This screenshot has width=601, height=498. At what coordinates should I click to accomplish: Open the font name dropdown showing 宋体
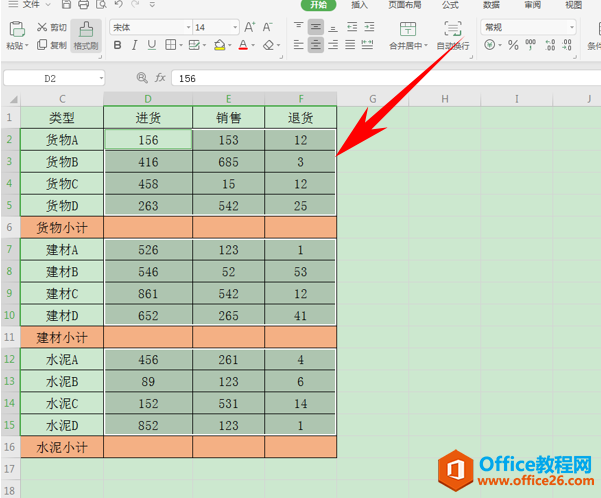click(148, 28)
